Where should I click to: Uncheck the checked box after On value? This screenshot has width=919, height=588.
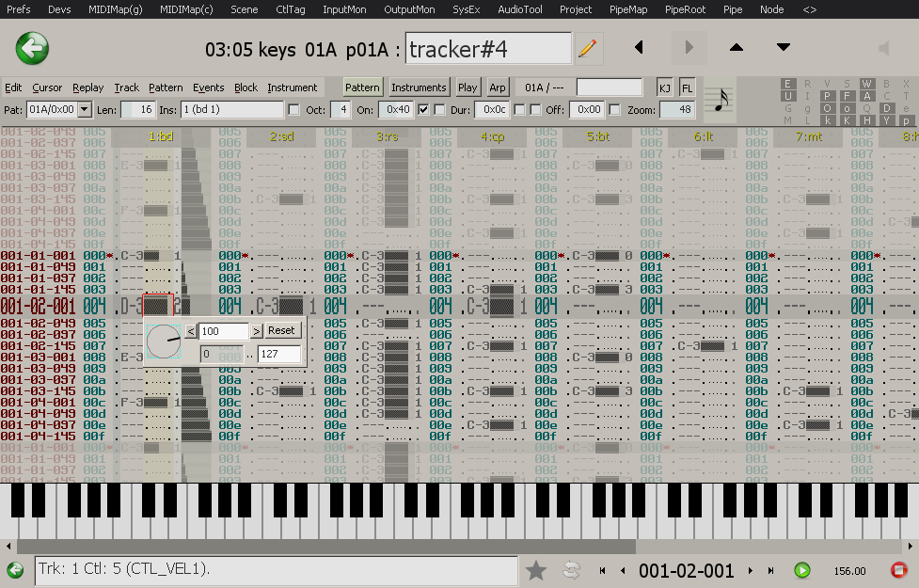click(423, 110)
